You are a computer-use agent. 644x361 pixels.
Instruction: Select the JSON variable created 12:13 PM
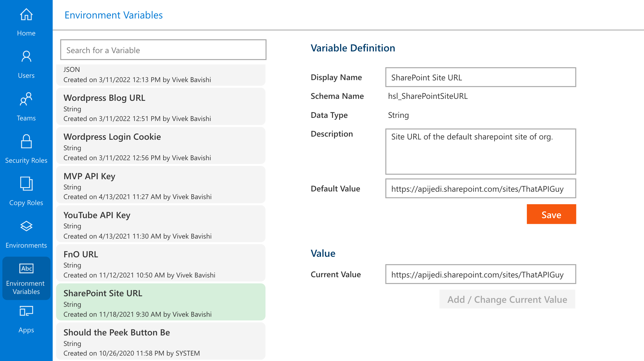click(x=161, y=75)
